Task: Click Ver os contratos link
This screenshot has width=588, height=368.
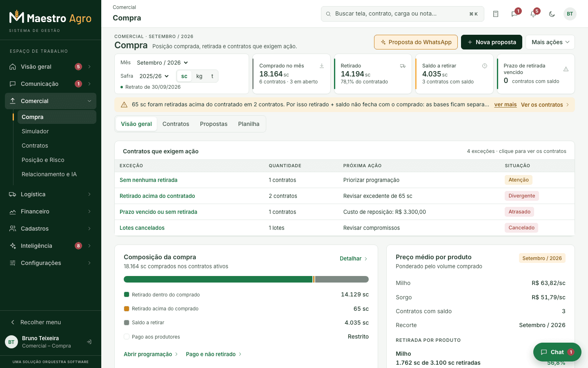Action: 545,105
